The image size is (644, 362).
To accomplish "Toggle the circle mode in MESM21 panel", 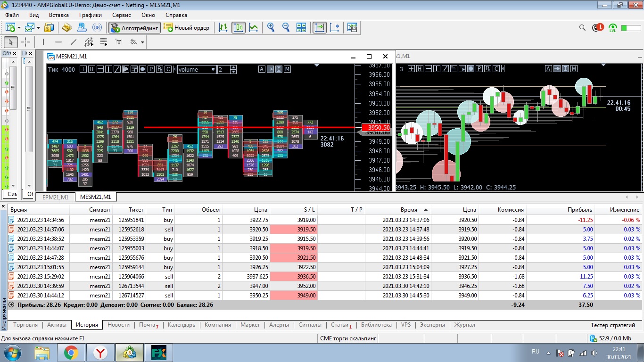I will [142, 69].
